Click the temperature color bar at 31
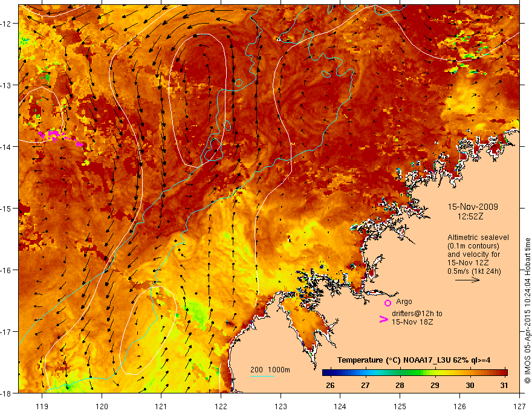 click(x=504, y=373)
